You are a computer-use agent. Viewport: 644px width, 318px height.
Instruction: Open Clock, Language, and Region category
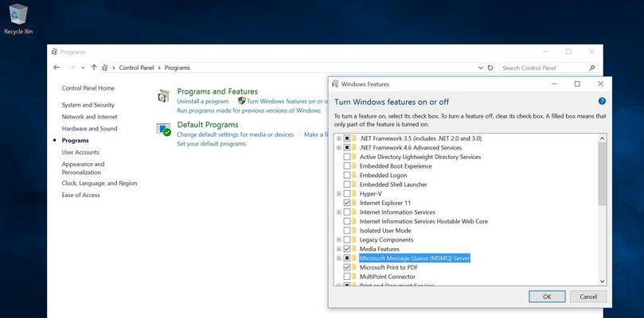tap(100, 184)
